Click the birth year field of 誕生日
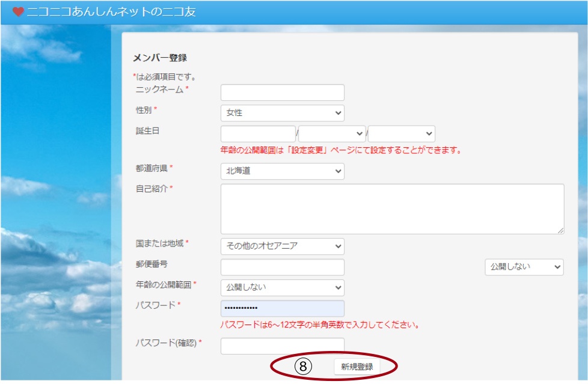 point(258,134)
